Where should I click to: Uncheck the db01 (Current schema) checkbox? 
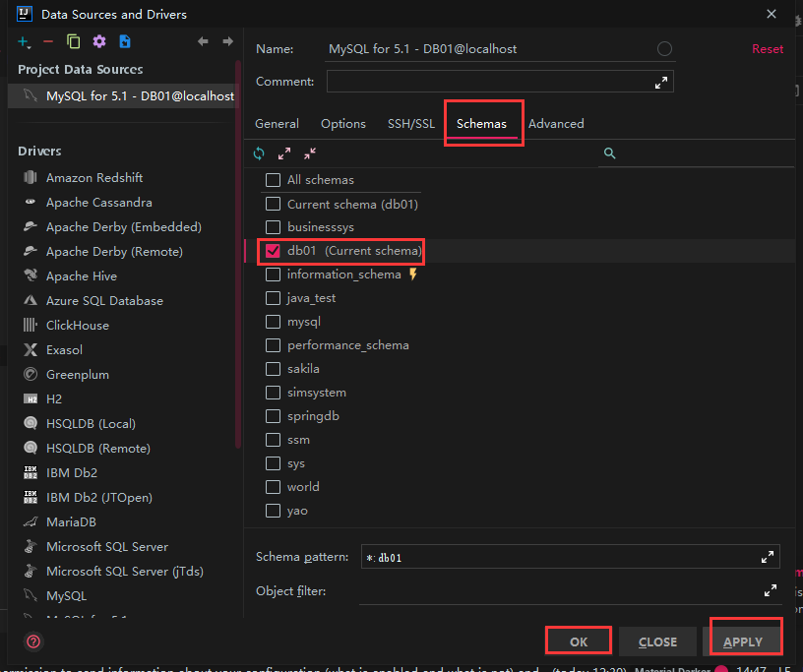point(273,251)
